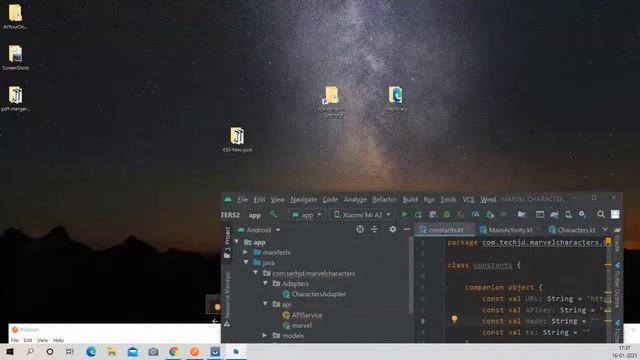Image resolution: width=640 pixels, height=360 pixels.
Task: Open the profiler gauge icon in toolbar
Action: (475, 214)
